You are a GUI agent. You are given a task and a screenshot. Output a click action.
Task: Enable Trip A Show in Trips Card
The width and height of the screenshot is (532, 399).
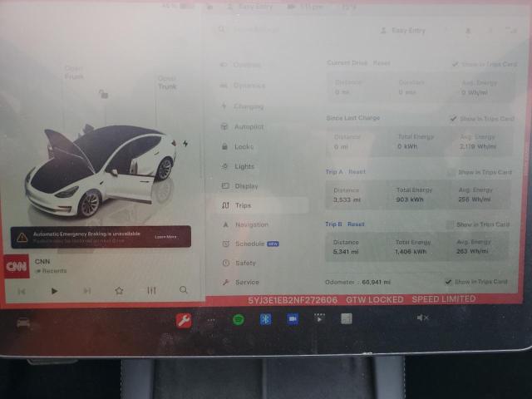[451, 172]
